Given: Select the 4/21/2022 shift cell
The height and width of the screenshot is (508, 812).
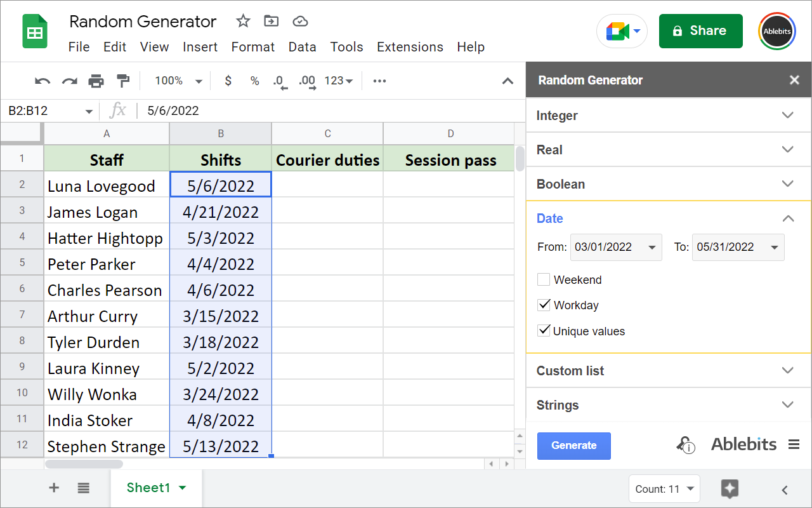Looking at the screenshot, I should click(x=221, y=211).
